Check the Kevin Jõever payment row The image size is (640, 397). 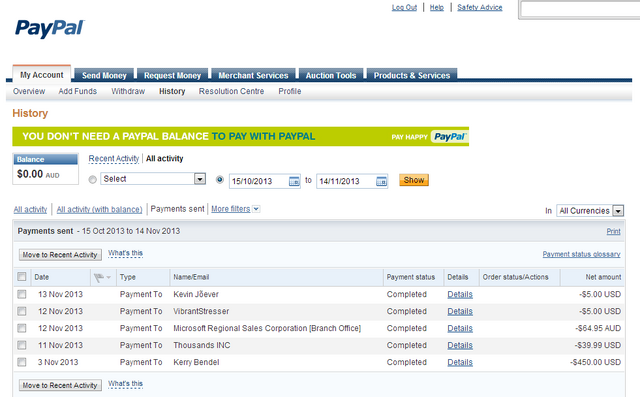[22, 294]
